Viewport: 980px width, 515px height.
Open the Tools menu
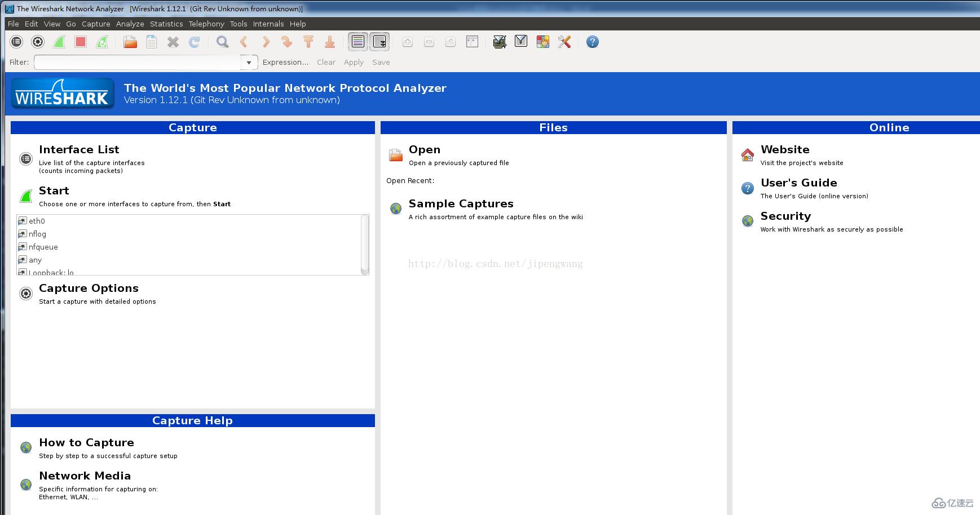click(239, 24)
